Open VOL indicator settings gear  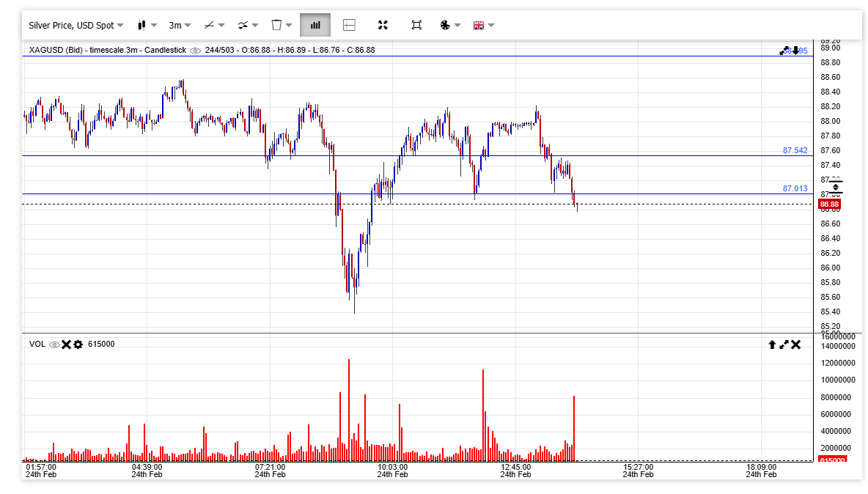point(78,344)
